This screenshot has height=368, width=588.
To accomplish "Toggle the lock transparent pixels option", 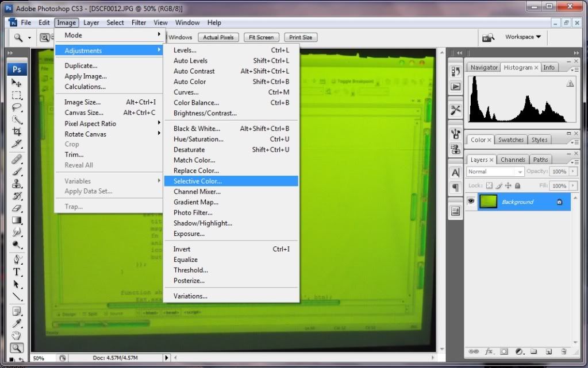I will 489,186.
